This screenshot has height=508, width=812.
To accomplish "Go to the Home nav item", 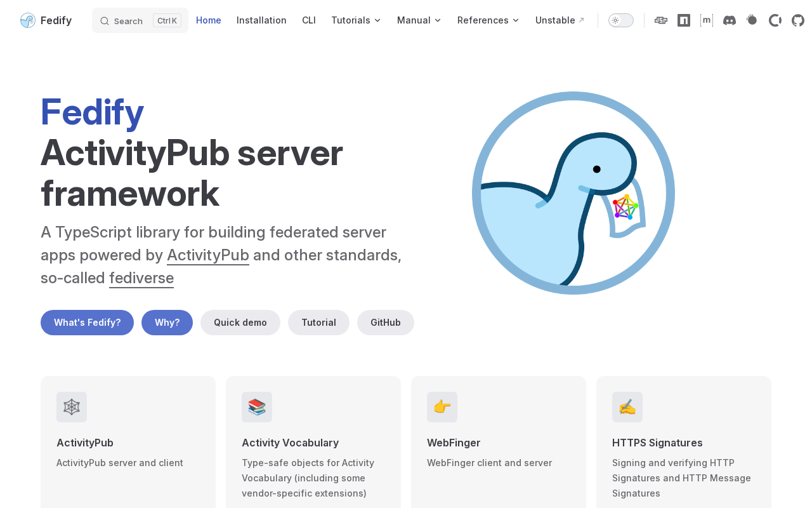I will point(209,20).
